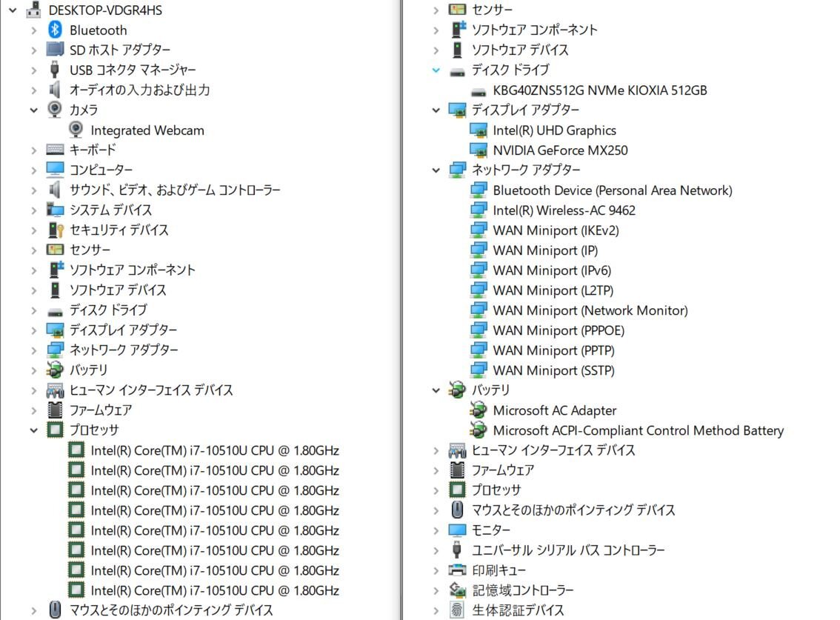
Task: Click the バッテリ icon in left pane
Action: [55, 370]
